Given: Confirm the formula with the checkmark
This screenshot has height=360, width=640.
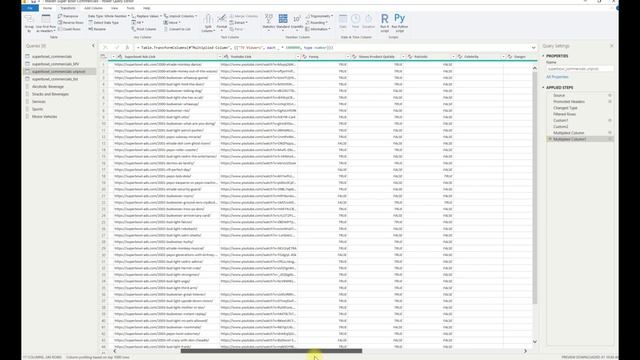Looking at the screenshot, I should click(116, 48).
